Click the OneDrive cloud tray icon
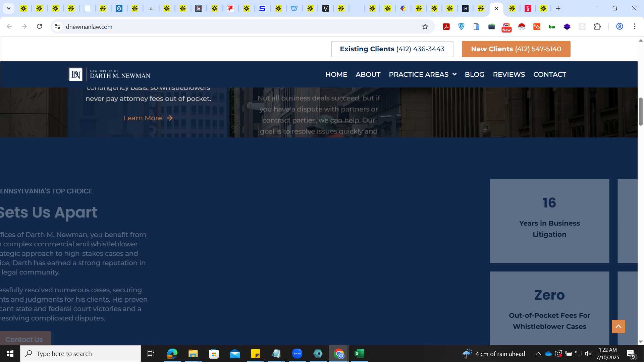This screenshot has height=362, width=644. [548, 354]
